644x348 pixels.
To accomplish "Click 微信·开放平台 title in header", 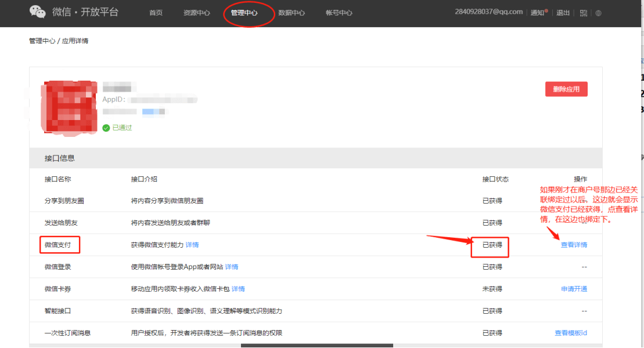I will [x=85, y=12].
